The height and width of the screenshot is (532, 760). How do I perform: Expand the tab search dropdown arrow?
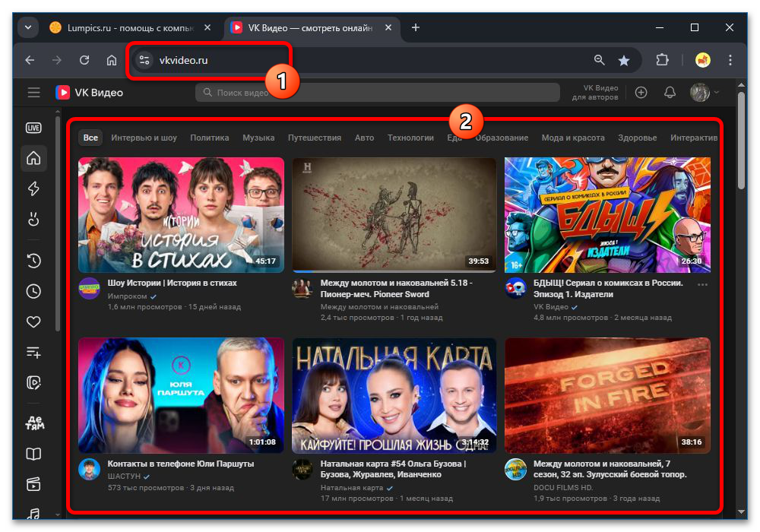28,27
